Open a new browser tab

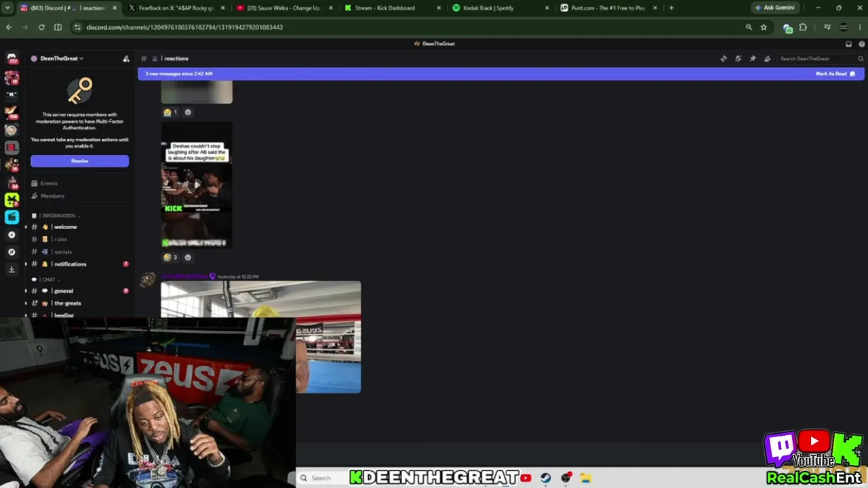tap(671, 8)
